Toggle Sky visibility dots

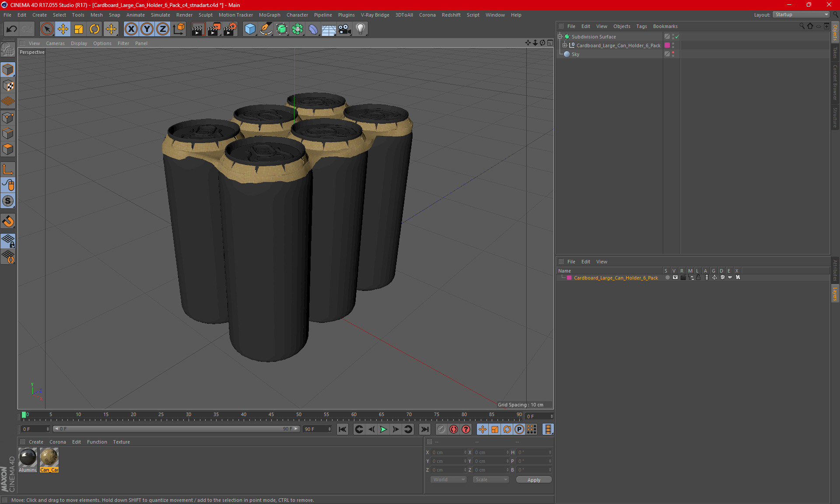pos(673,54)
